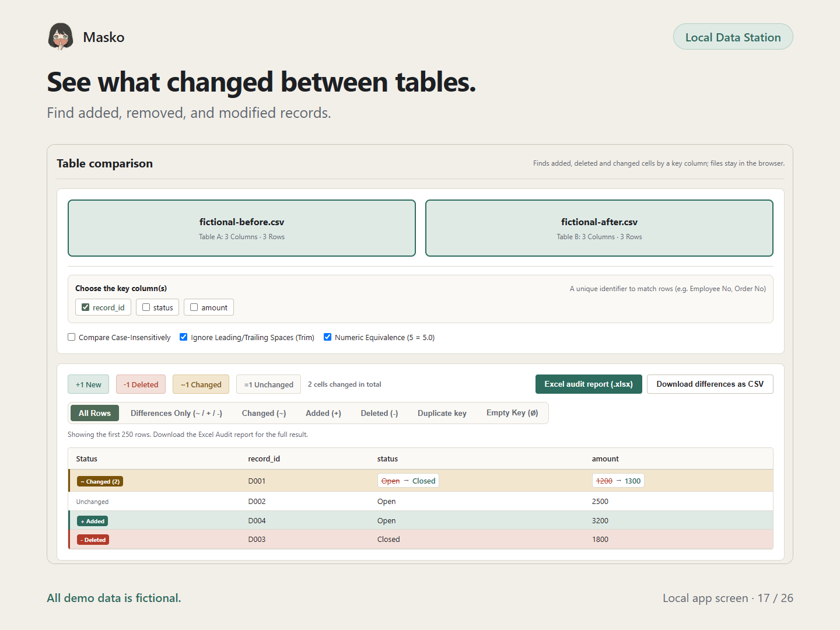Click the Unchanged status text
Viewport: 840px width, 630px height.
point(92,502)
